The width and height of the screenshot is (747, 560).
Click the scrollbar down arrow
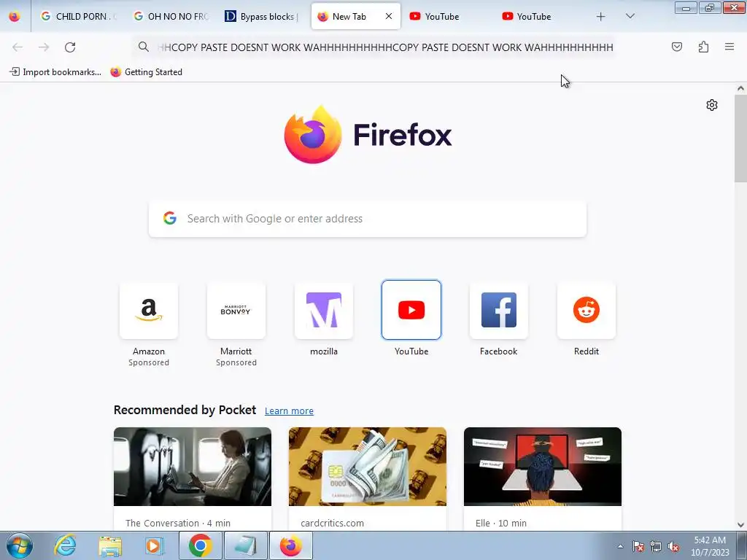(740, 525)
